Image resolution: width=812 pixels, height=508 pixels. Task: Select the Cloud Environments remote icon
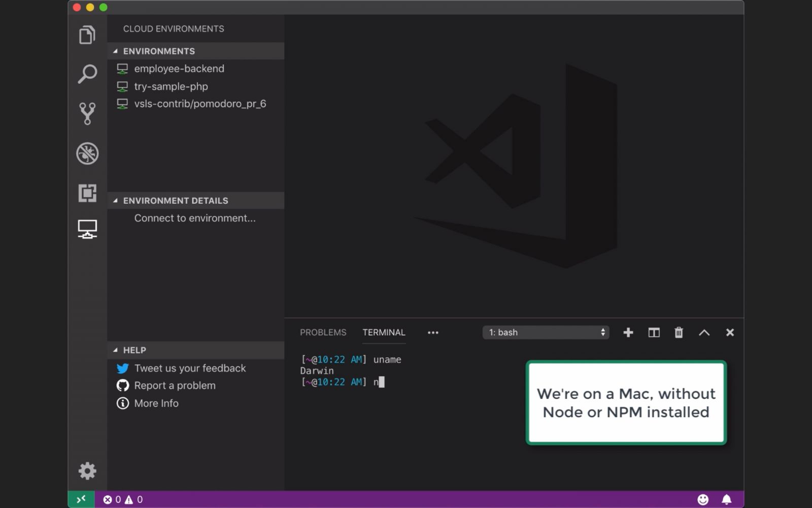pyautogui.click(x=87, y=229)
